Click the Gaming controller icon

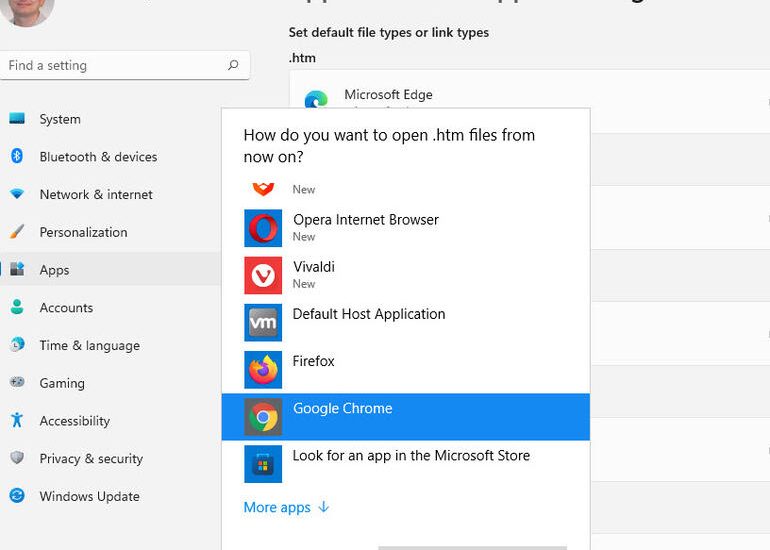point(17,382)
